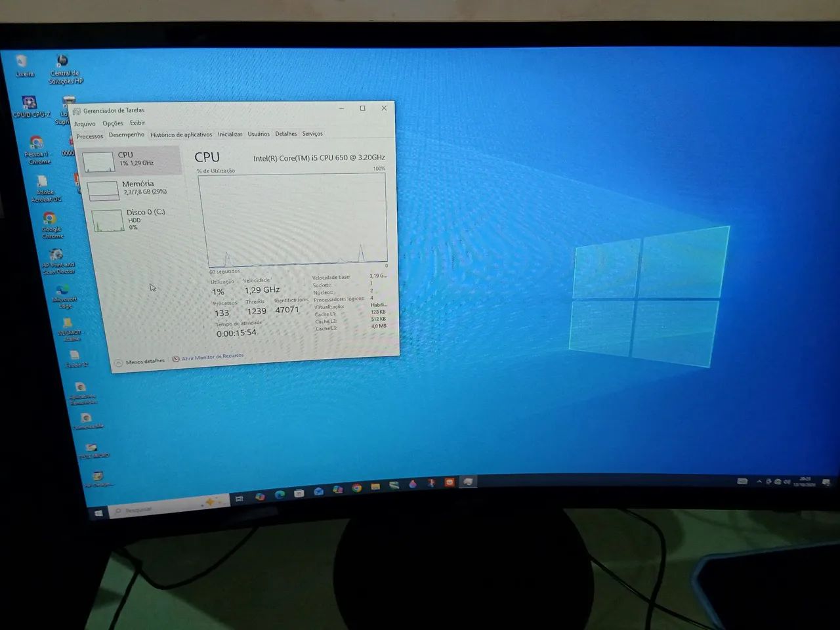Click the Identificadores value 47071
This screenshot has width=840, height=630.
287,310
